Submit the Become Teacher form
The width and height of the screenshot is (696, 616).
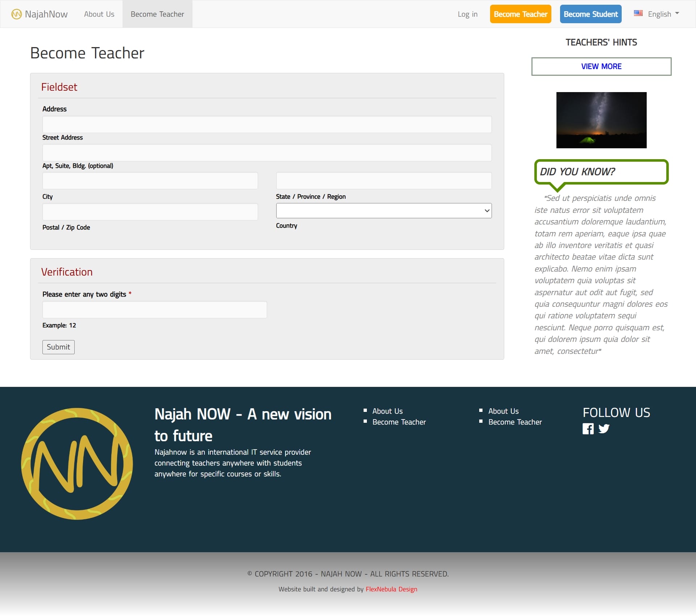click(x=58, y=347)
